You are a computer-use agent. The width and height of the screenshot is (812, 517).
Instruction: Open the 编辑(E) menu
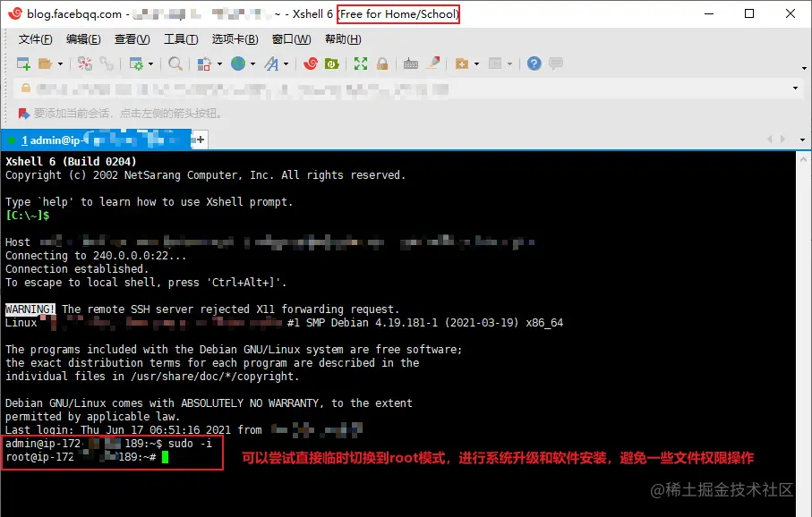pos(83,39)
